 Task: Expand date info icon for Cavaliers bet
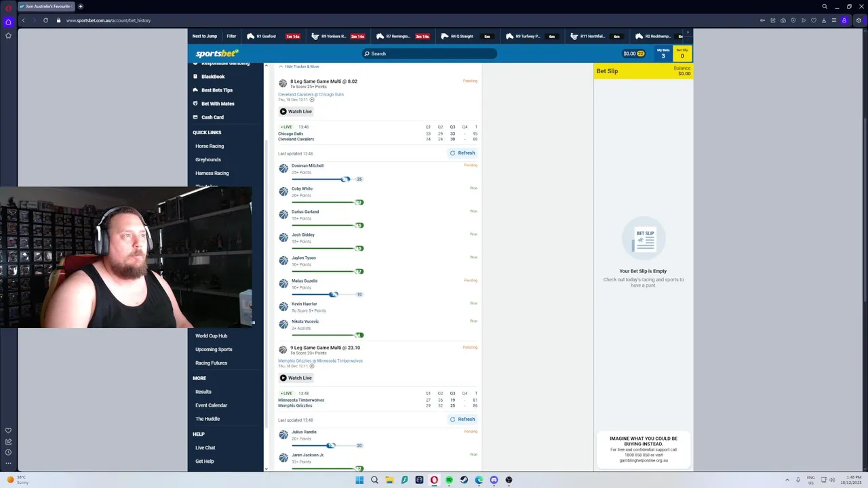pyautogui.click(x=312, y=100)
